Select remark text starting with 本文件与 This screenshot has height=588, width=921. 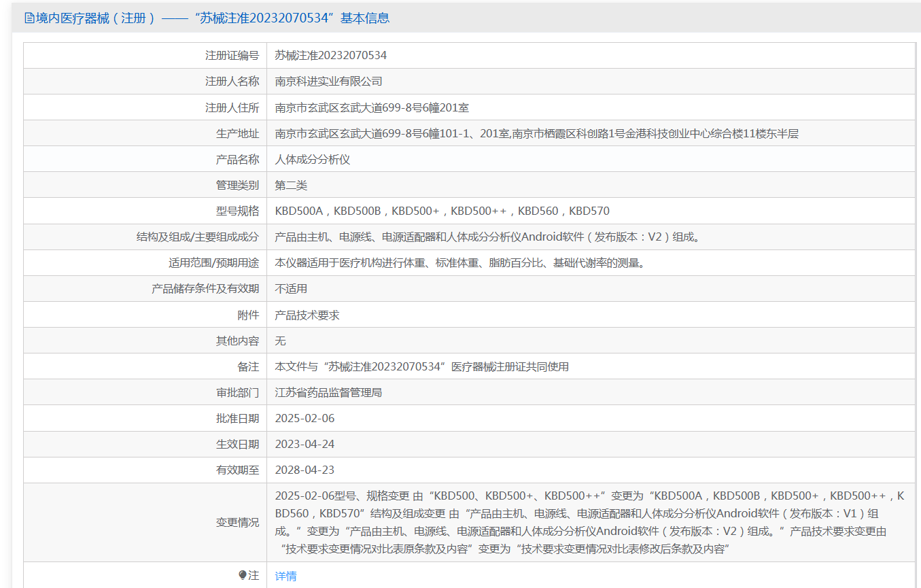(x=422, y=366)
